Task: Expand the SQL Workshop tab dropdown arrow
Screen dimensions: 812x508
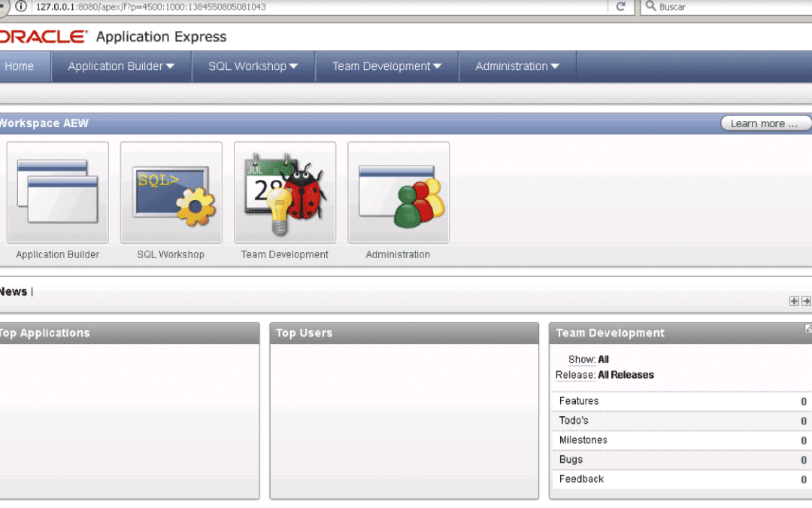Action: (294, 66)
